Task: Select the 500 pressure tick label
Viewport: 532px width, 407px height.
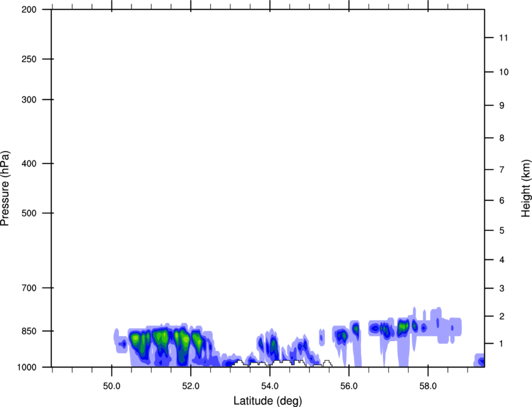Action: [29, 213]
